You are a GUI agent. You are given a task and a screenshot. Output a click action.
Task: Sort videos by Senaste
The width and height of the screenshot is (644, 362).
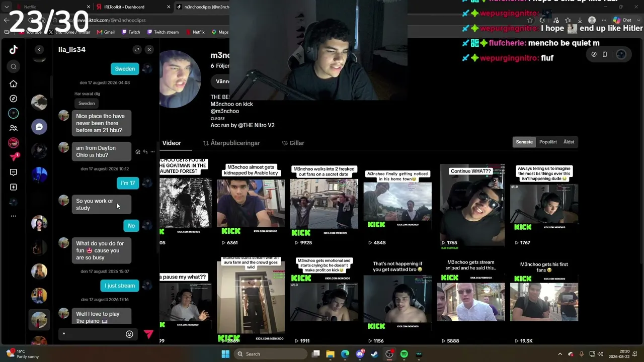(524, 142)
